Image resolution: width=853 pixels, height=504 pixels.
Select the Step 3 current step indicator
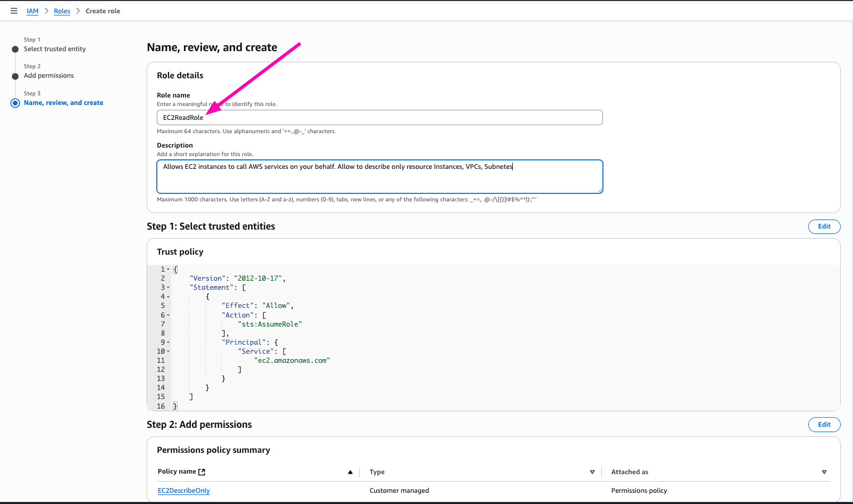(x=15, y=103)
